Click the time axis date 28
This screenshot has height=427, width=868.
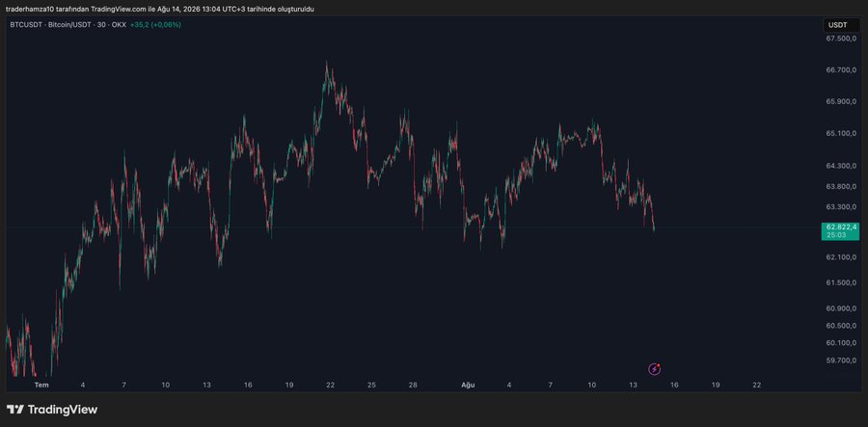(x=413, y=385)
